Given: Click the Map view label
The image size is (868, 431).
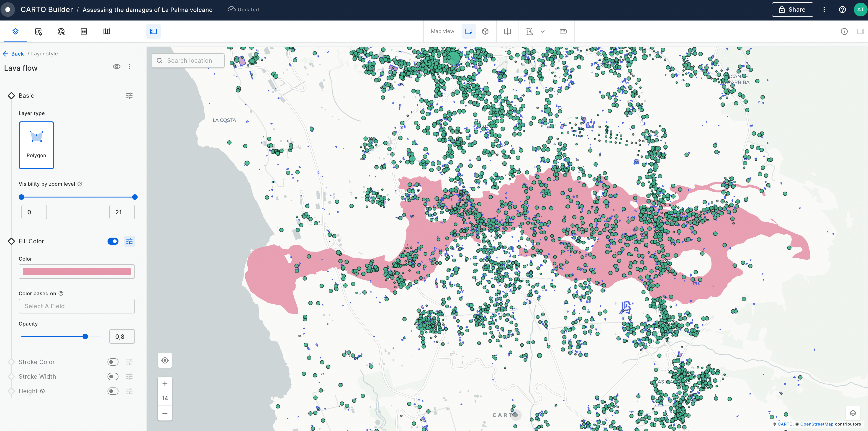Looking at the screenshot, I should click(442, 31).
